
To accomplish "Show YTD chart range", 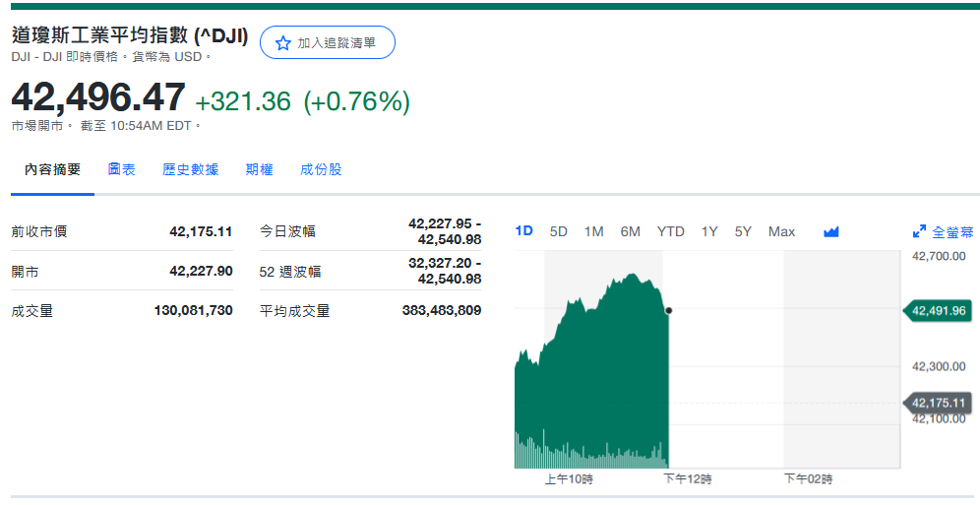I will coord(671,231).
